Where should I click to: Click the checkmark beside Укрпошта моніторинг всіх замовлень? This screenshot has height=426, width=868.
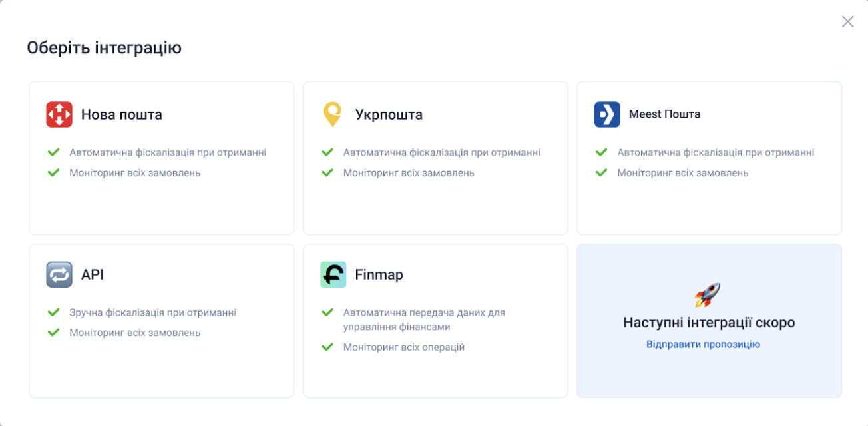pos(327,172)
